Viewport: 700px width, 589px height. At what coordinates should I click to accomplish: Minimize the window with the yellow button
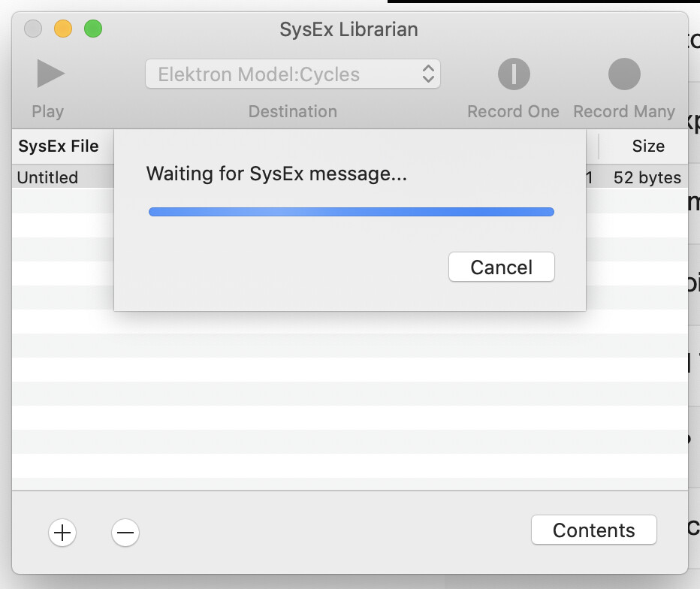tap(63, 29)
